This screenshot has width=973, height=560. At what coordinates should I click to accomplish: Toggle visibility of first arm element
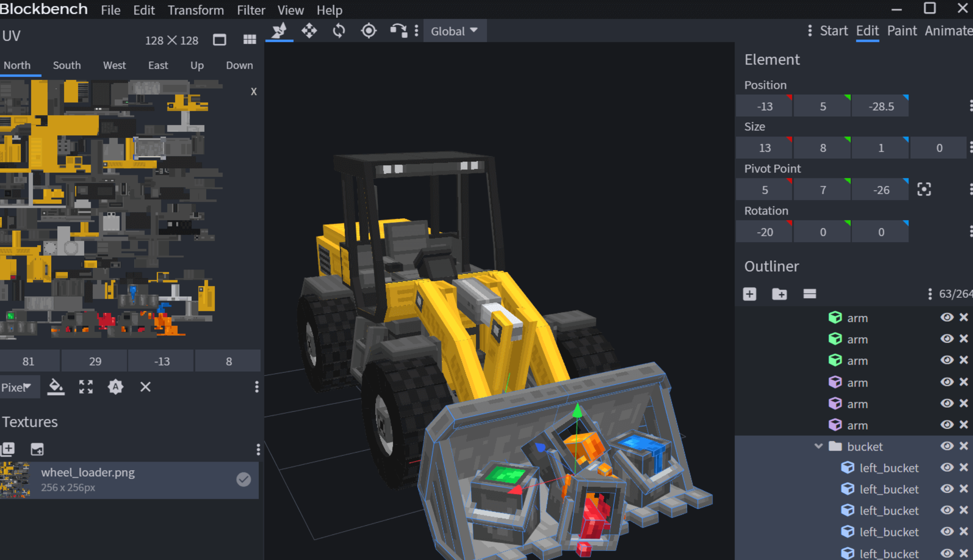[947, 318]
